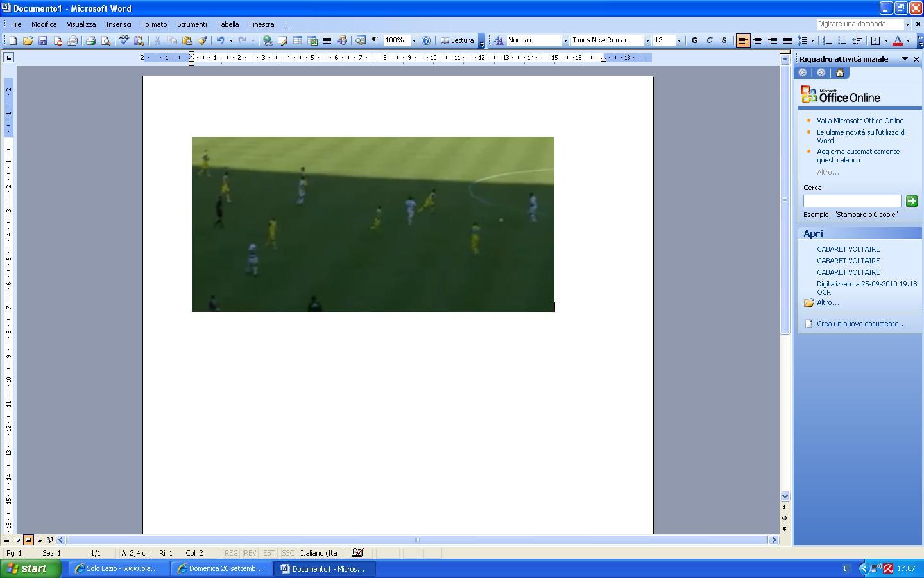Toggle show/hide paragraph marks
This screenshot has width=924, height=578.
[375, 40]
